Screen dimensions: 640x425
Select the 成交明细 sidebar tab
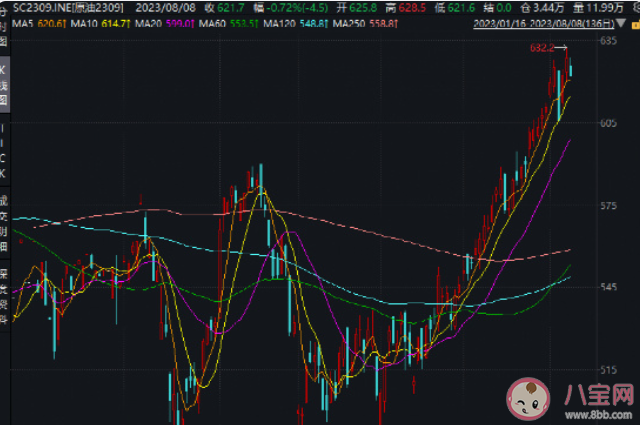(x=4, y=221)
